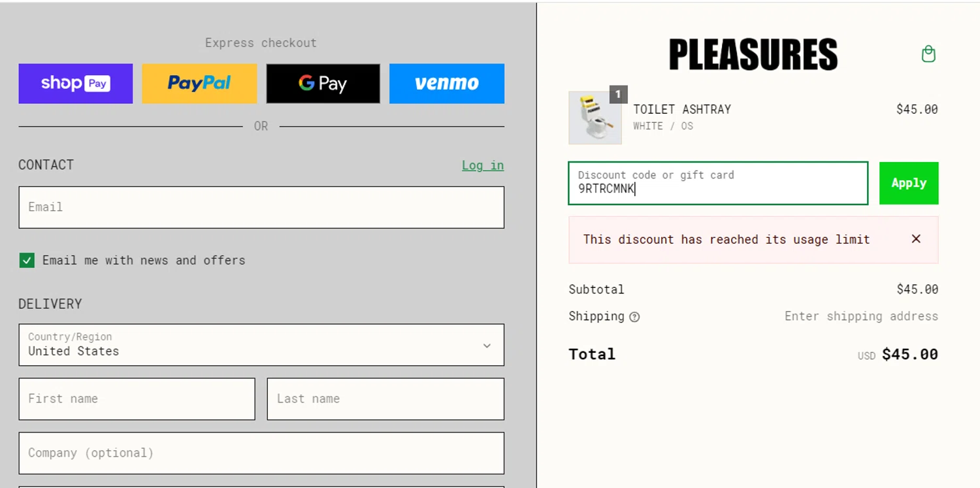Click the WHITE / OS variant text
The height and width of the screenshot is (488, 980).
coord(663,126)
